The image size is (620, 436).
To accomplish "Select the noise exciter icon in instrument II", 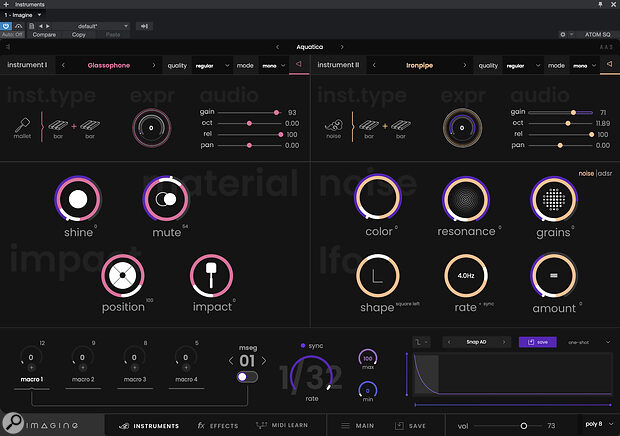I will coord(333,126).
